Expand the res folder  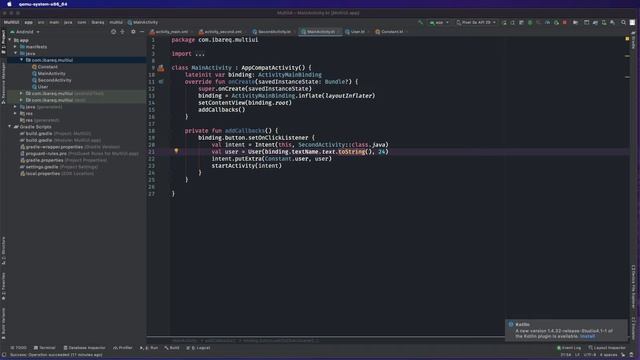click(16, 113)
